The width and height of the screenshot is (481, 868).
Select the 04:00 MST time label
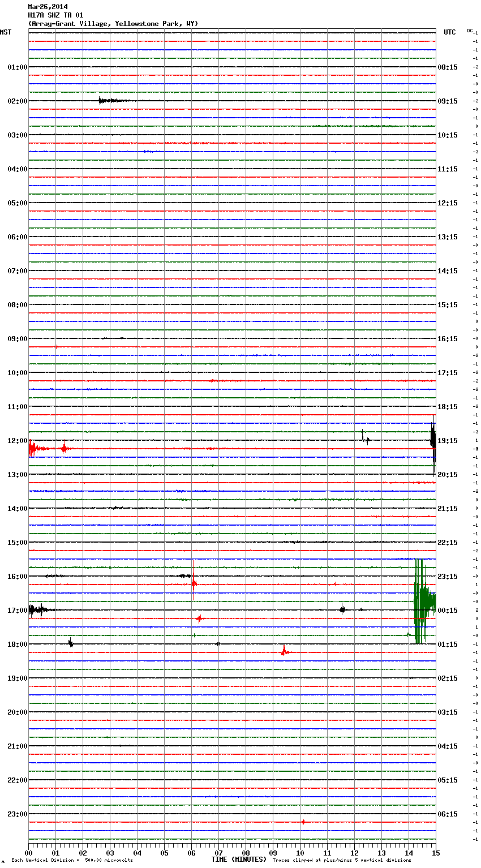pos(18,169)
